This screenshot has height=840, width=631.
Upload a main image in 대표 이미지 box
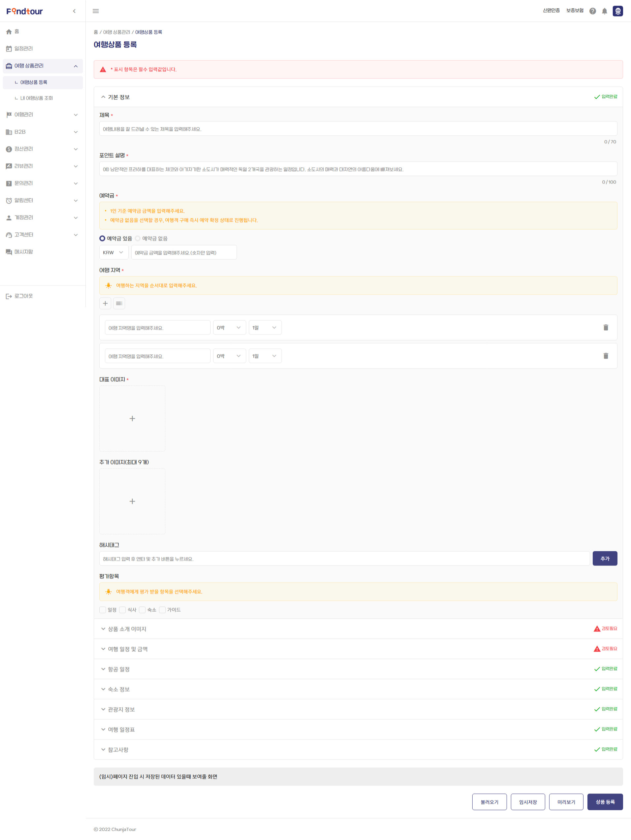point(132,418)
